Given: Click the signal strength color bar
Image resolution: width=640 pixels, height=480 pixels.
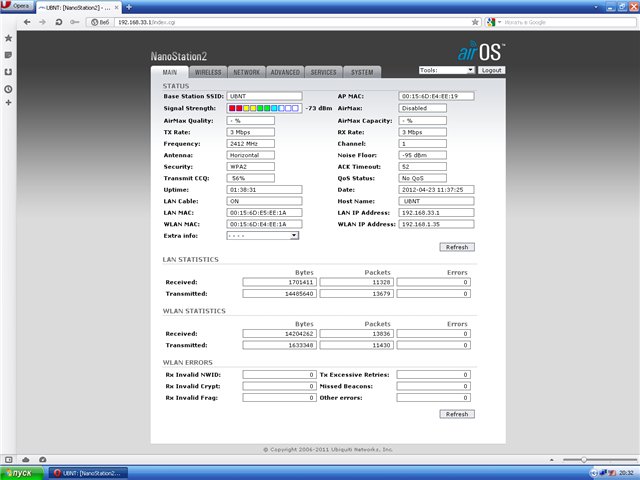Looking at the screenshot, I should point(264,108).
